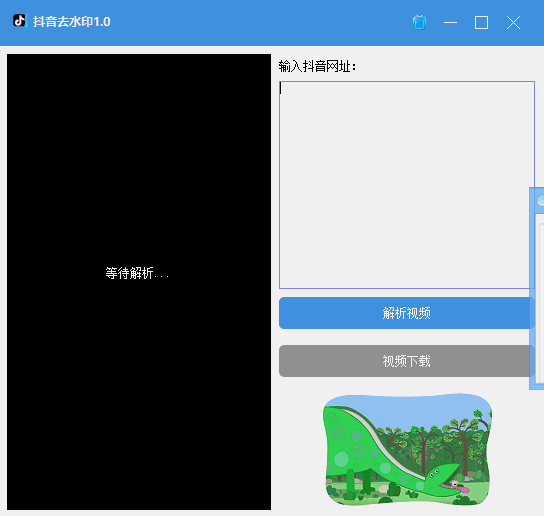The width and height of the screenshot is (544, 516).
Task: Click the 输入抖音网址 label
Action: (317, 66)
